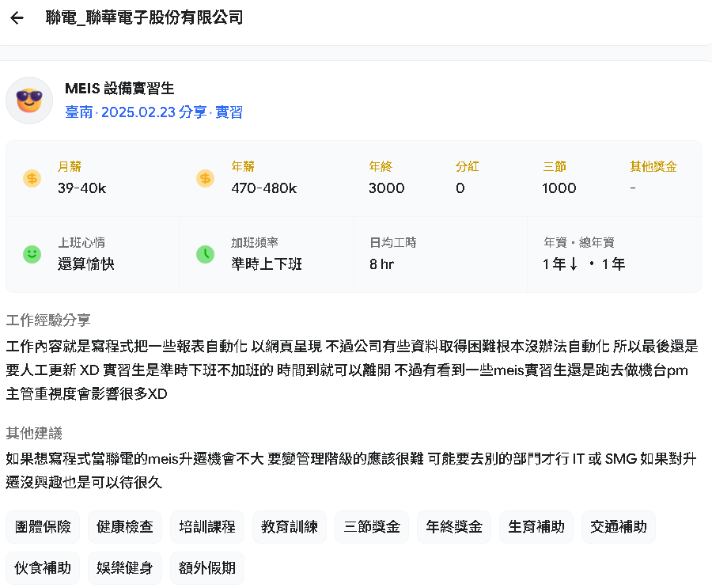Select the 交通補助 benefit tag
Viewport: 712px width, 588px height.
click(x=619, y=527)
